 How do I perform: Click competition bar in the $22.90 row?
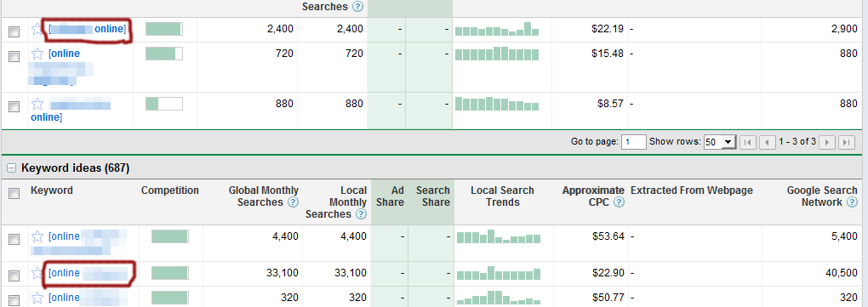[x=170, y=273]
